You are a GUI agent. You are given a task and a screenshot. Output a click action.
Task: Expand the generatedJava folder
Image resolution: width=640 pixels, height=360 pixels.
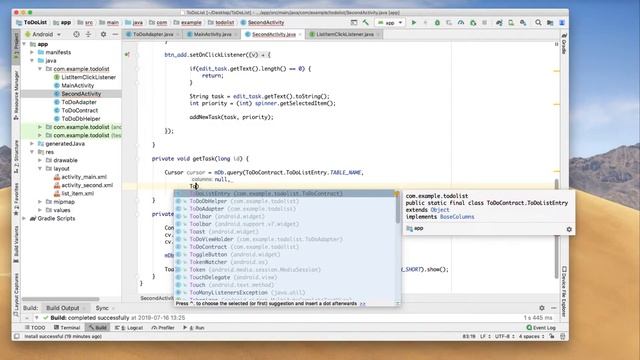pos(32,144)
